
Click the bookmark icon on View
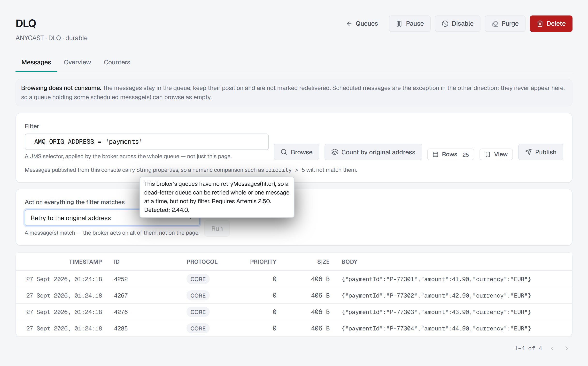(488, 154)
